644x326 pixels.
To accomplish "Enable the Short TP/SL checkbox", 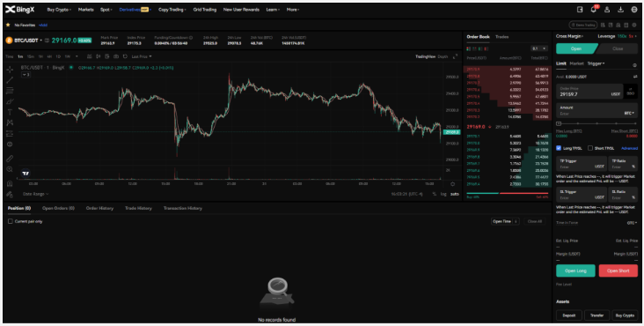I will tap(590, 148).
